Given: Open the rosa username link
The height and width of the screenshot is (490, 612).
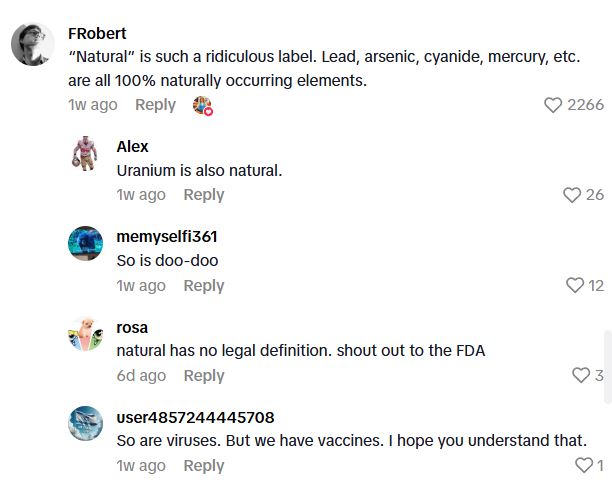Looking at the screenshot, I should [x=132, y=326].
